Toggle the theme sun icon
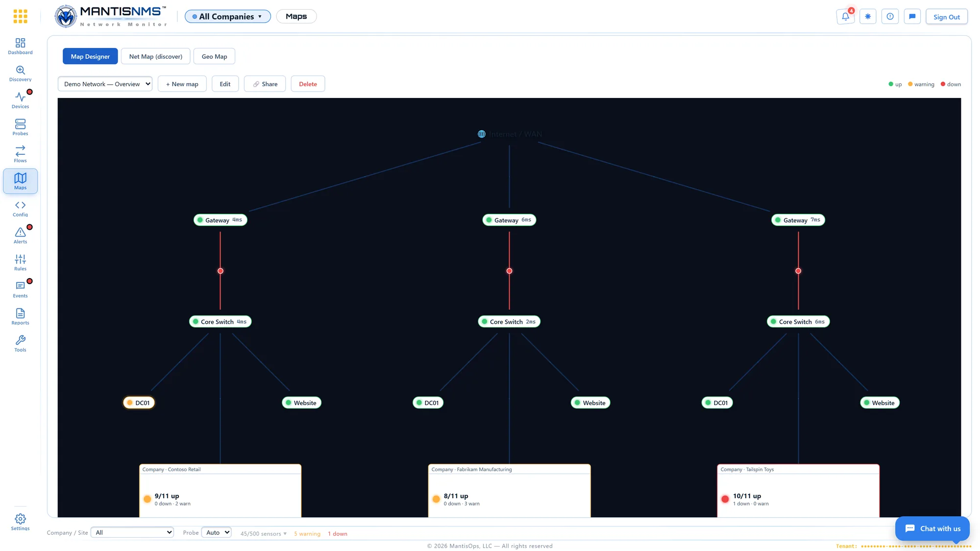 868,16
